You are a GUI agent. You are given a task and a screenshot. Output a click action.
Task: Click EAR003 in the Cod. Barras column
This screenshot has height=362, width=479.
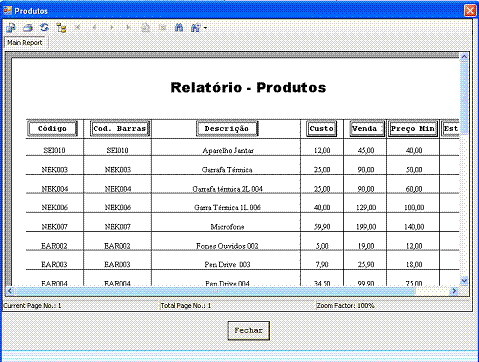[117, 264]
